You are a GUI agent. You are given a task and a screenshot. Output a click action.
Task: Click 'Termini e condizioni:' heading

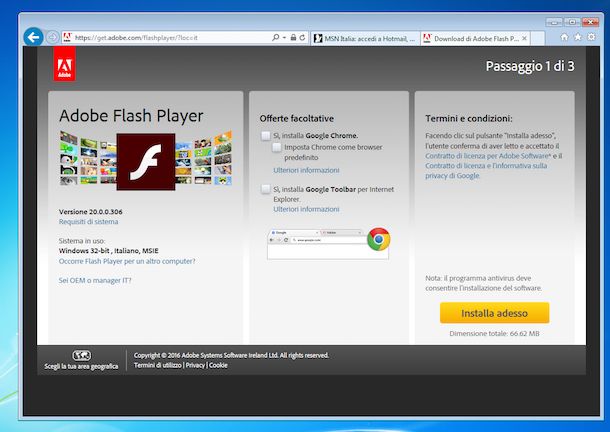click(x=469, y=118)
